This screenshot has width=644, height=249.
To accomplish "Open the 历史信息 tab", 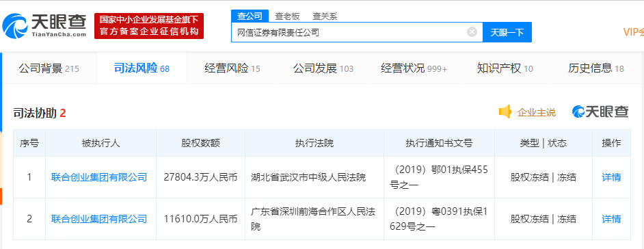I will point(596,68).
